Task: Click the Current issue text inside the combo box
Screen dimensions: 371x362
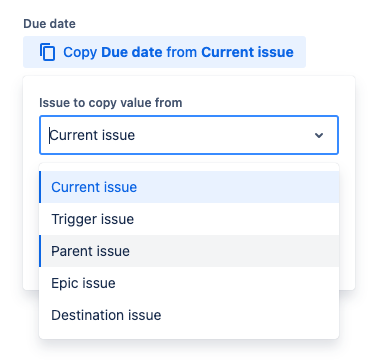Action: (92, 135)
